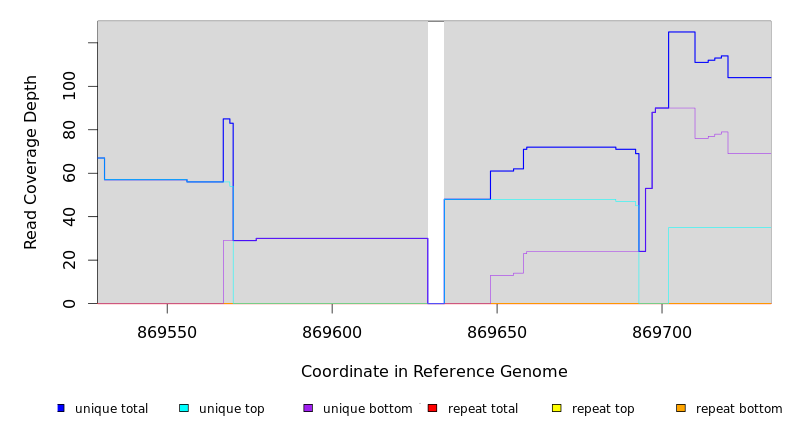This screenshot has width=792, height=432.
Task: Click the white gap between gray regions
Action: [436, 160]
